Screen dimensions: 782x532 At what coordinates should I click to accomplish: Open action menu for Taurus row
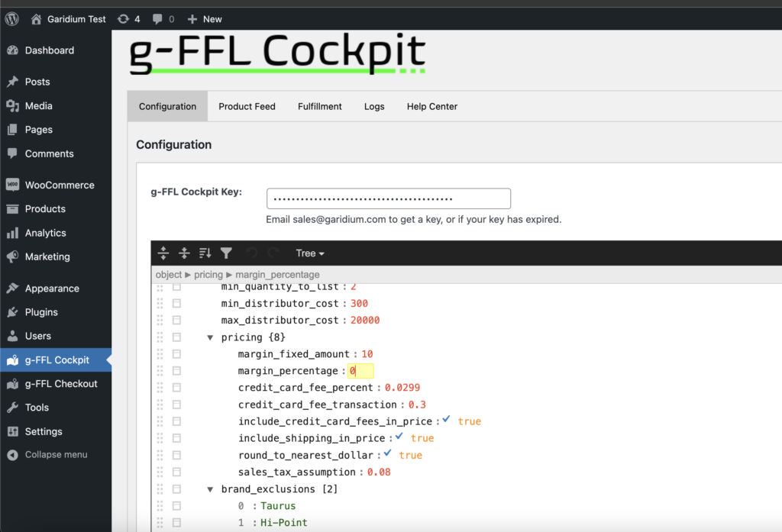point(176,506)
